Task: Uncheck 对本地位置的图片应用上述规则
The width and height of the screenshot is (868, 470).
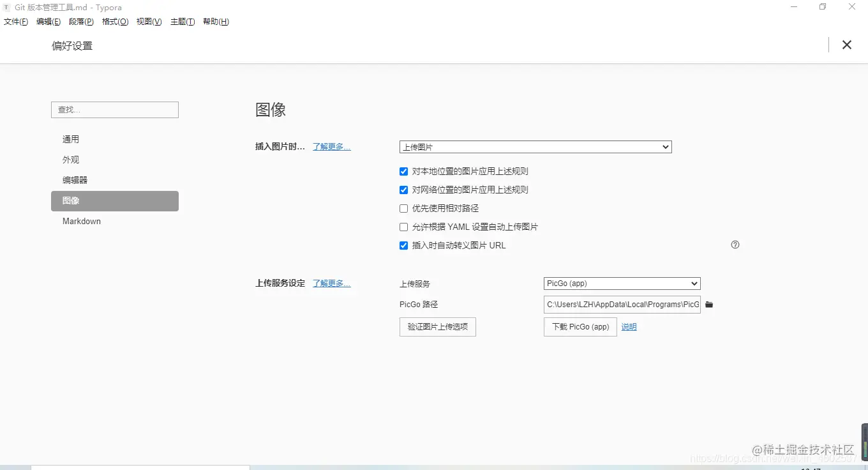Action: [403, 171]
